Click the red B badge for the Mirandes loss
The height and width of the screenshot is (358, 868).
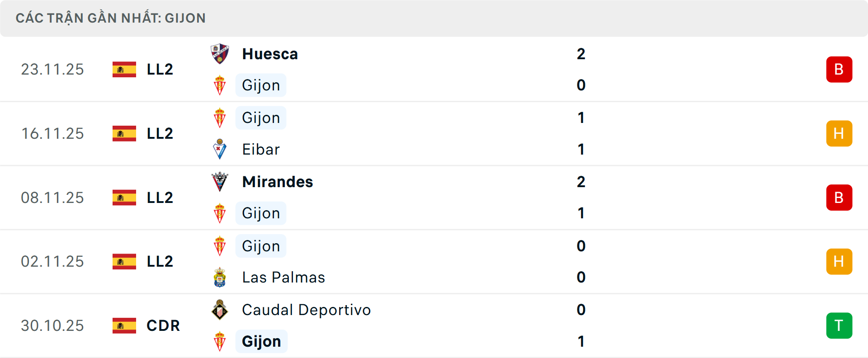[839, 198]
